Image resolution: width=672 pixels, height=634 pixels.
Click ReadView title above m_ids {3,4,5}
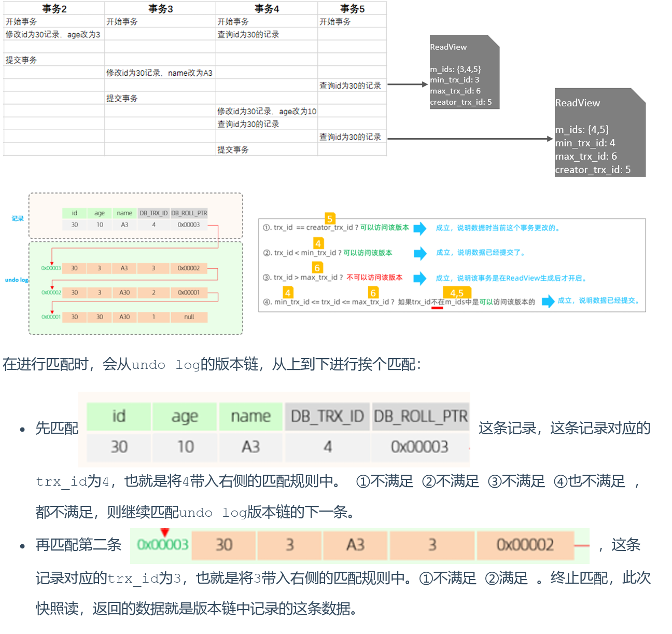coord(449,47)
